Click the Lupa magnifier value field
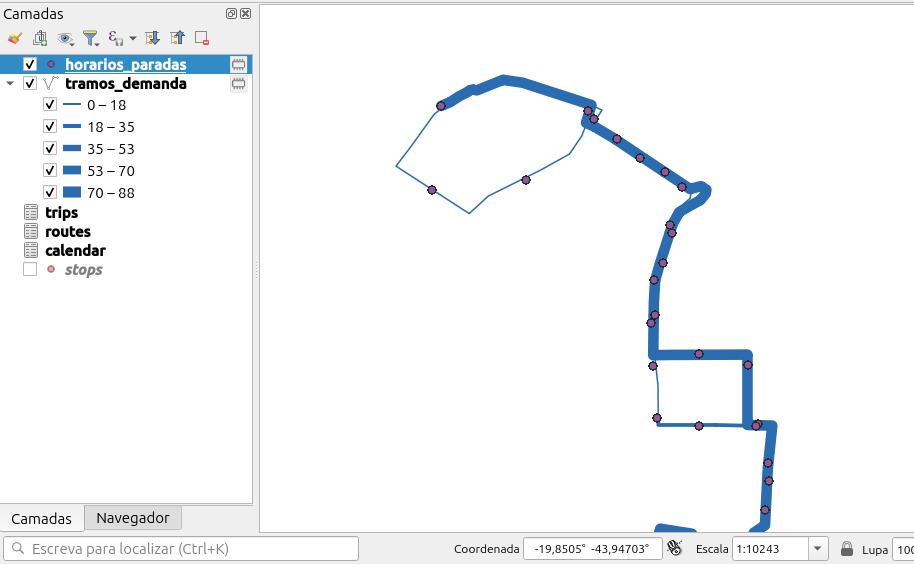The image size is (914, 564). click(x=904, y=549)
